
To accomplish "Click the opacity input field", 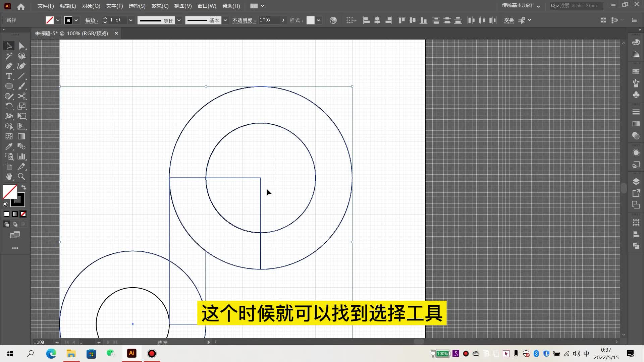I will click(x=269, y=20).
